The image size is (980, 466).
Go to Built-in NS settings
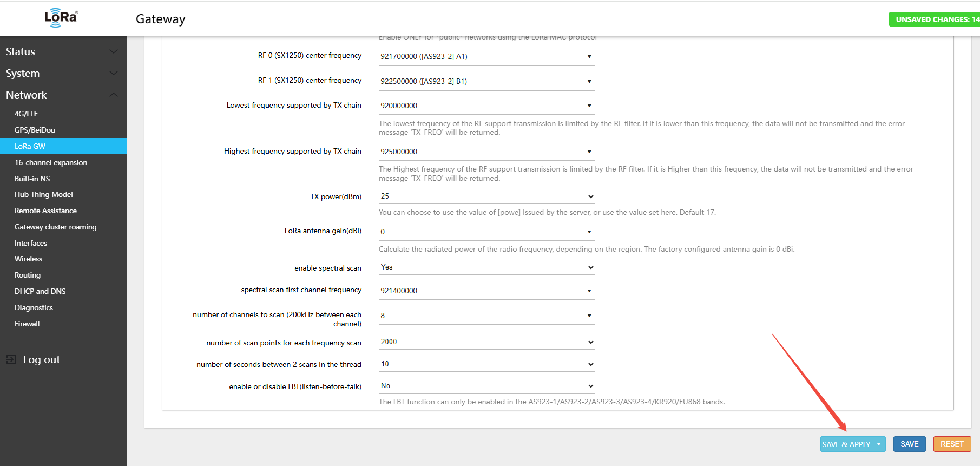[32, 179]
